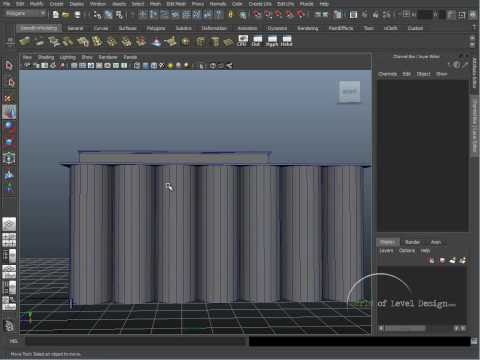480x360 pixels.
Task: Open the Create menu
Action: coord(56,4)
